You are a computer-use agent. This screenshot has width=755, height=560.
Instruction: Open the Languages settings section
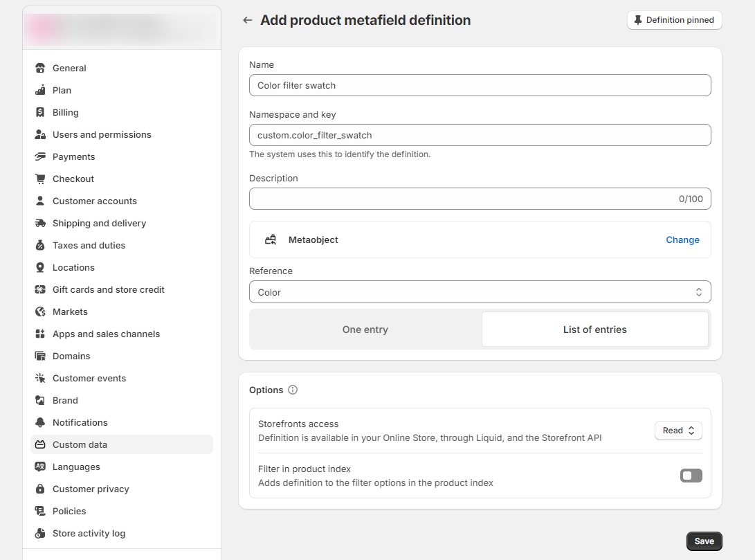(76, 467)
